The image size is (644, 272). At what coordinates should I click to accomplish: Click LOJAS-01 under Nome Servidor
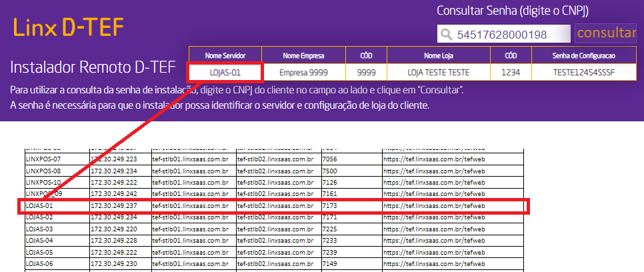point(225,73)
